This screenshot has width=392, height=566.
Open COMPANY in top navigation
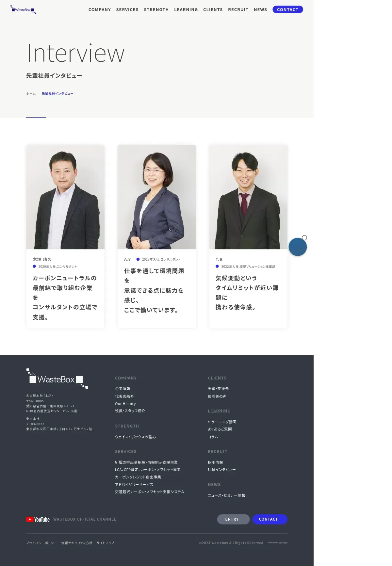click(100, 10)
